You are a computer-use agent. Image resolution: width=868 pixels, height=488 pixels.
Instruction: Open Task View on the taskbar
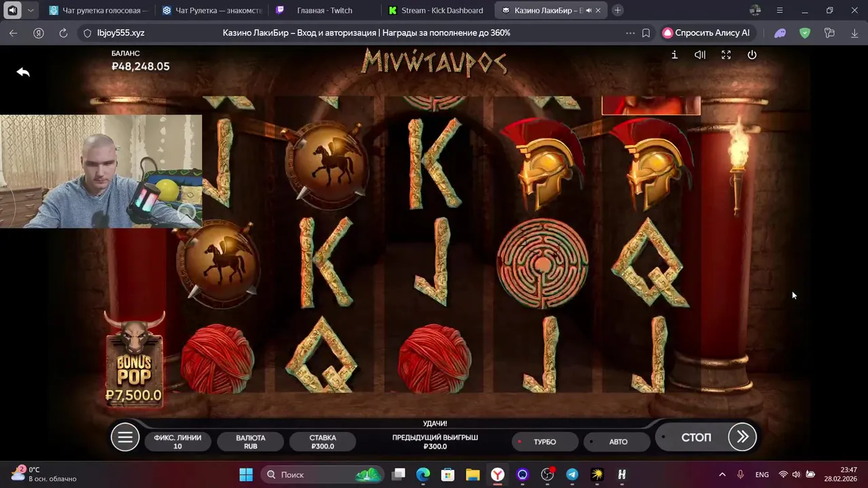click(x=399, y=474)
